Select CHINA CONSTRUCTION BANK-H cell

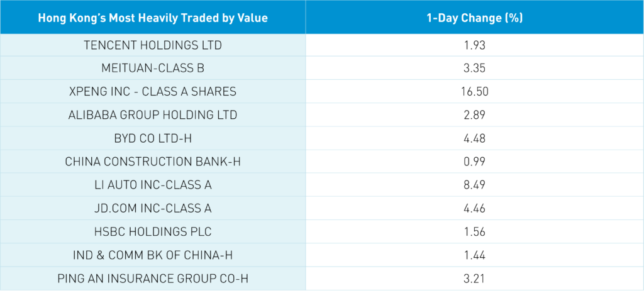[x=153, y=162]
